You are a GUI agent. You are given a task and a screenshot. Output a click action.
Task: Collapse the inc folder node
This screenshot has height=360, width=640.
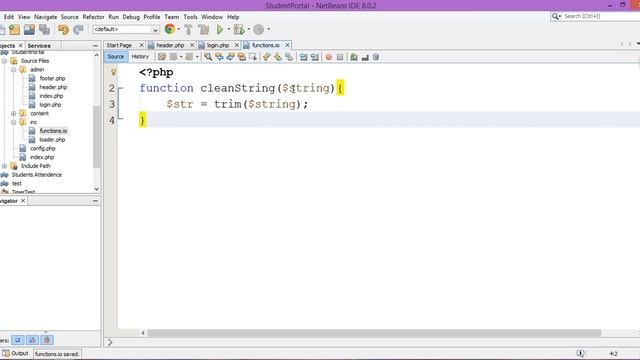click(x=13, y=122)
